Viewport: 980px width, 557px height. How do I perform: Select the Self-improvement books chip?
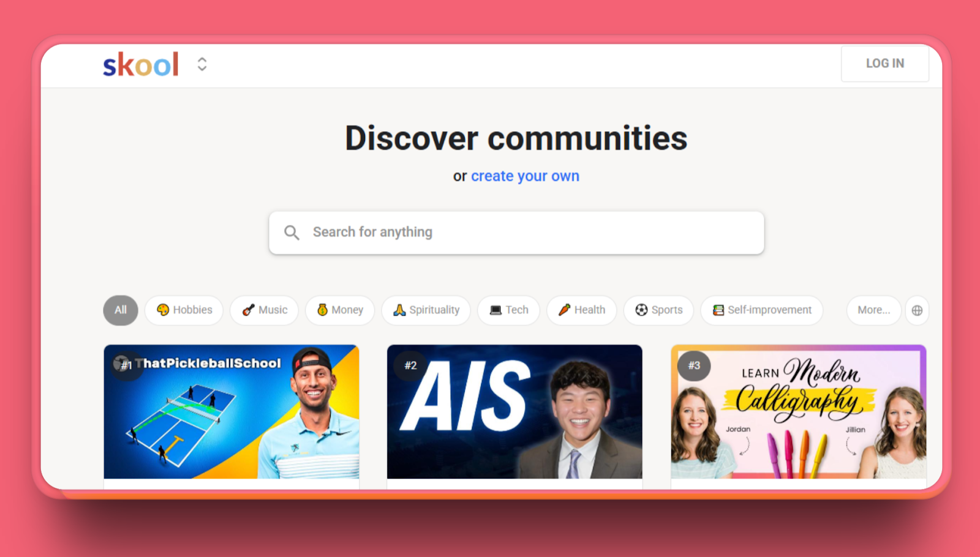tap(762, 310)
